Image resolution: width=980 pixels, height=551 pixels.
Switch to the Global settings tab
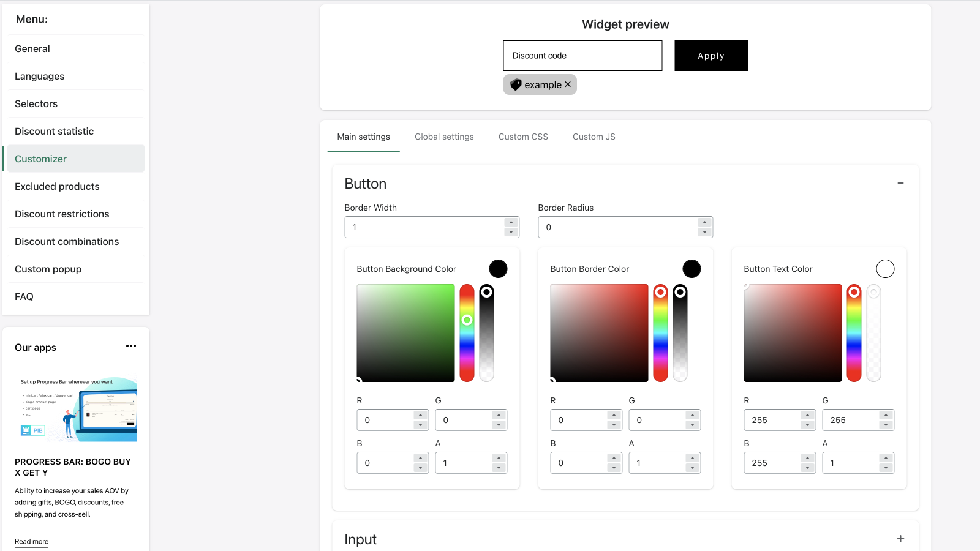[x=444, y=137]
